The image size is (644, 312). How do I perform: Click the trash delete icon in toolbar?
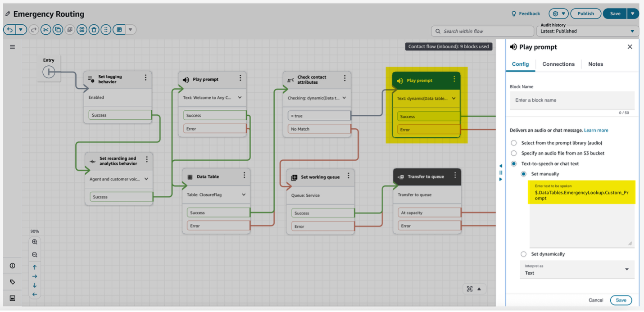pos(94,30)
